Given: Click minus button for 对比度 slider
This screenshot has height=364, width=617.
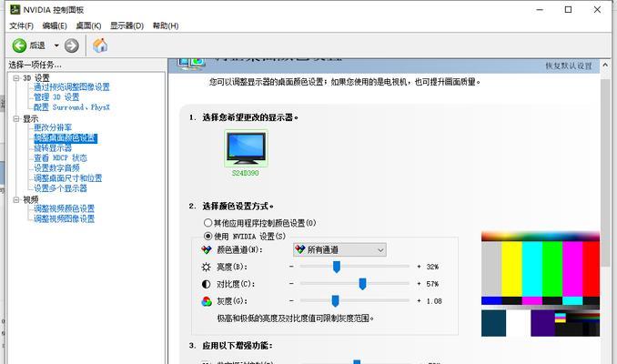Looking at the screenshot, I should click(x=291, y=283).
